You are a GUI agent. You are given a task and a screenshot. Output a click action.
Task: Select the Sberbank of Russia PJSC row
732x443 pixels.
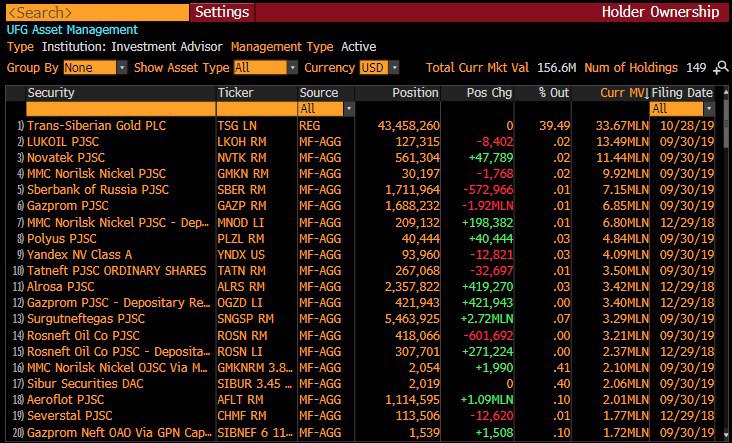[366, 190]
